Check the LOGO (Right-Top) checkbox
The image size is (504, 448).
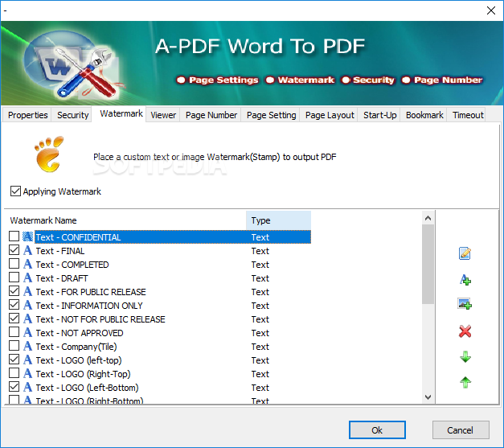coord(14,373)
